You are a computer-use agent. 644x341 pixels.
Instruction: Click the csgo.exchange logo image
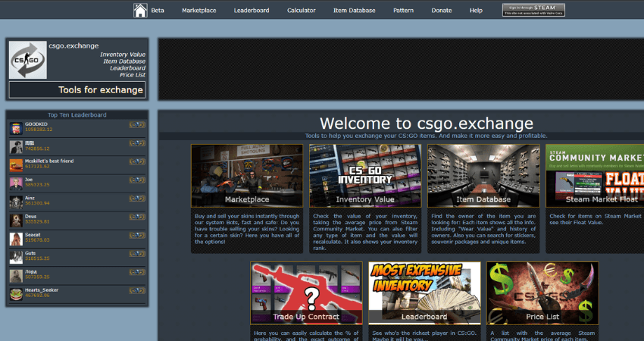[28, 60]
